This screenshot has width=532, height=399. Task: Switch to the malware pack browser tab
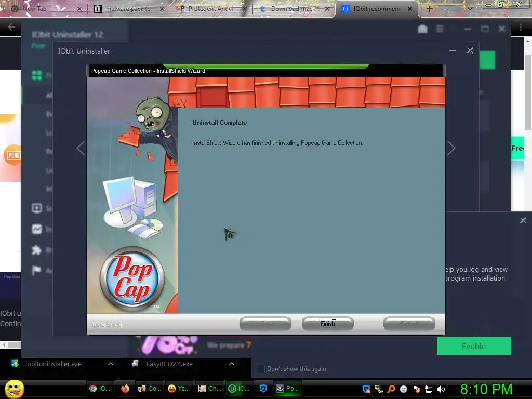129,9
